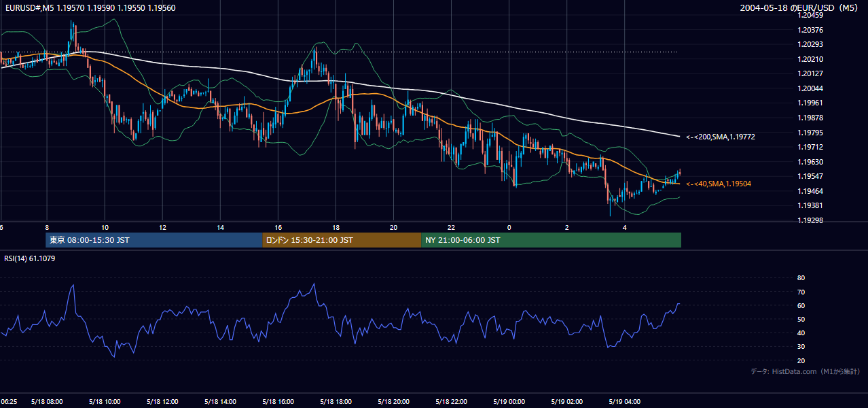Click the 1.20210 price axis value
Image resolution: width=868 pixels, height=408 pixels.
tap(811, 59)
